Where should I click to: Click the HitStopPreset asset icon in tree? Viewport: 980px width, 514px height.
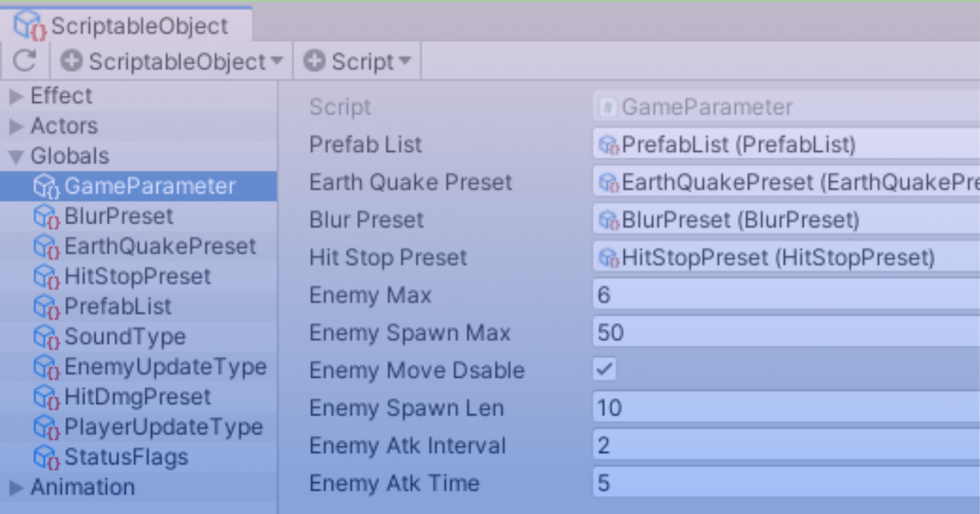46,277
